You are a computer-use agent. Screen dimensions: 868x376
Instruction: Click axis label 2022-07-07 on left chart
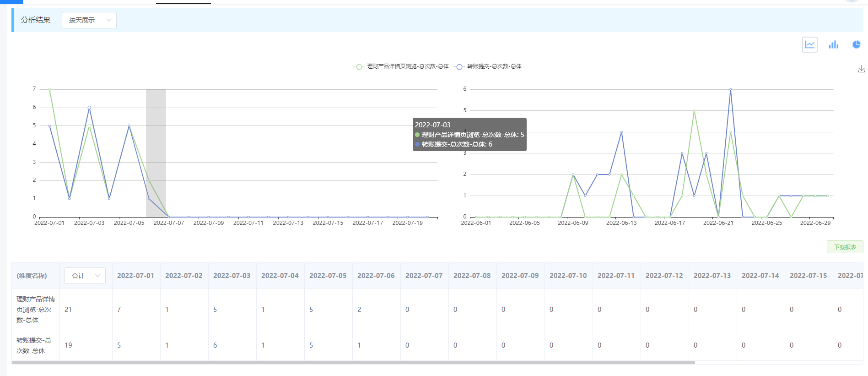pos(169,223)
